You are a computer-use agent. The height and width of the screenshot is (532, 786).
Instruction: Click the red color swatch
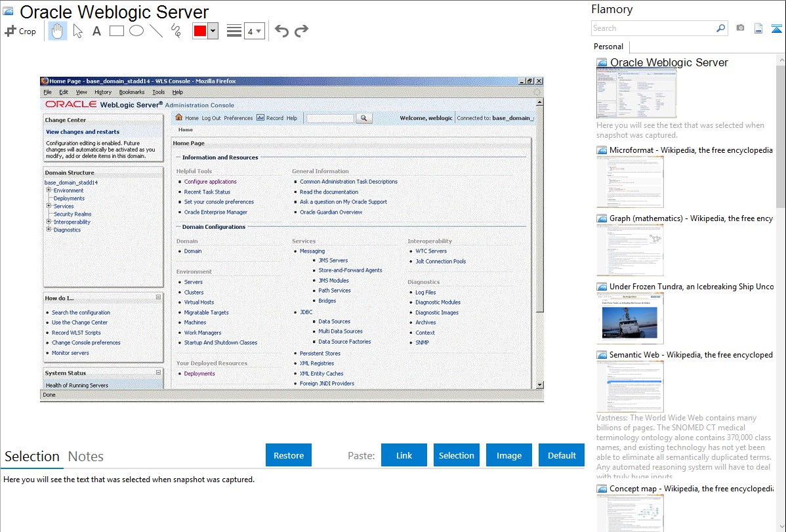click(200, 31)
